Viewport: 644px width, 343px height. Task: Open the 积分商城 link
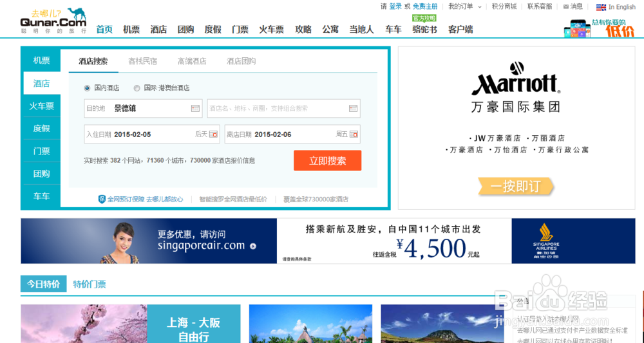504,6
